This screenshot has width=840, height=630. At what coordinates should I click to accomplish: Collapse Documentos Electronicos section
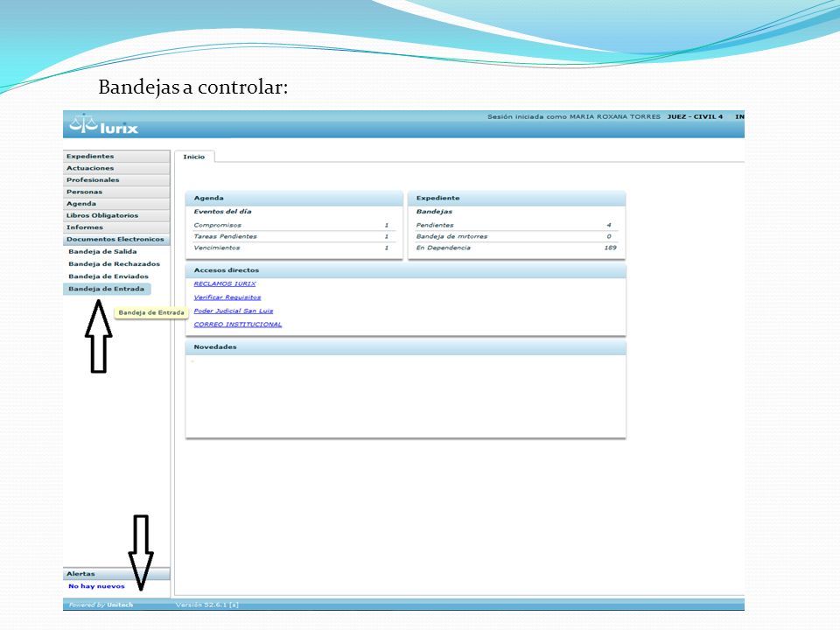(x=116, y=239)
